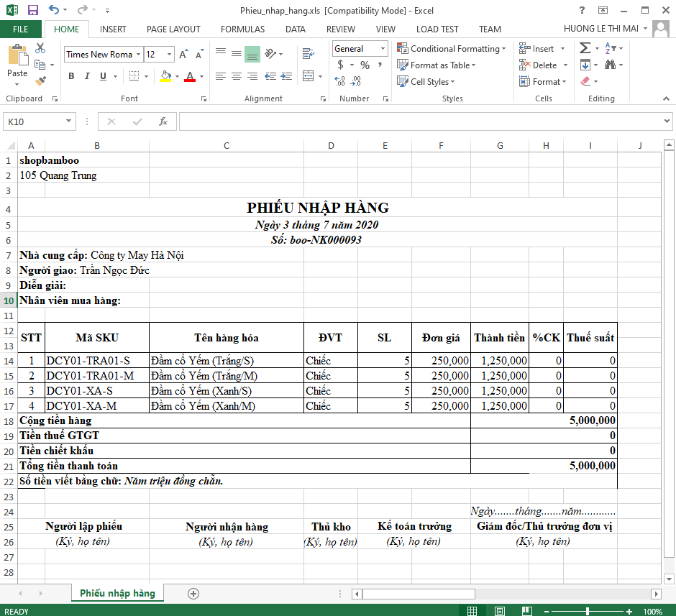
Task: Click the Copy icon
Action: pos(40,65)
